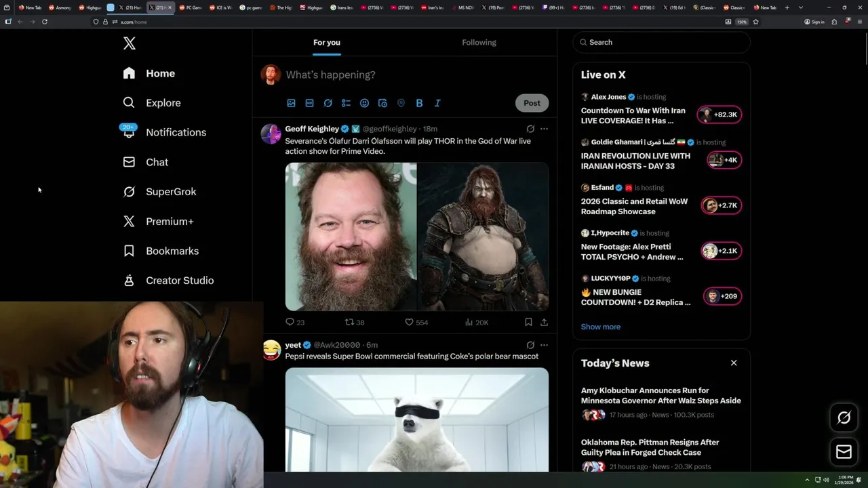Open the polar bear image
Screen dimensions: 868x488
pos(417,420)
